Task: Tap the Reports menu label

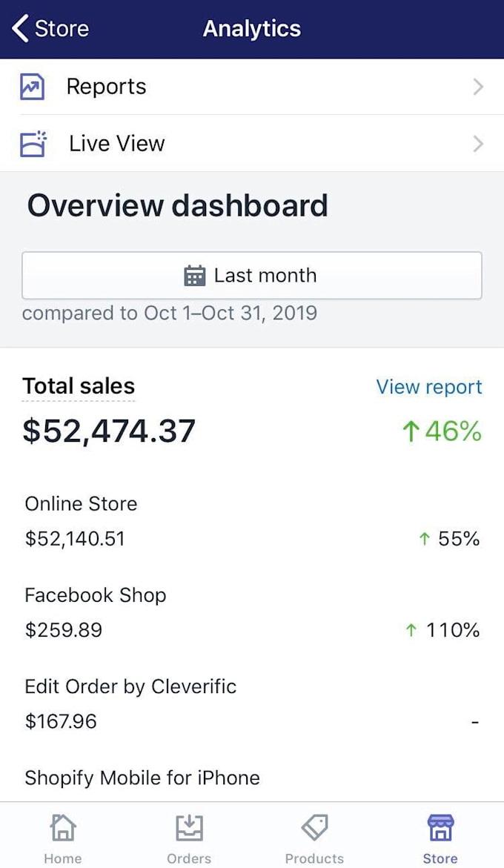Action: point(106,87)
